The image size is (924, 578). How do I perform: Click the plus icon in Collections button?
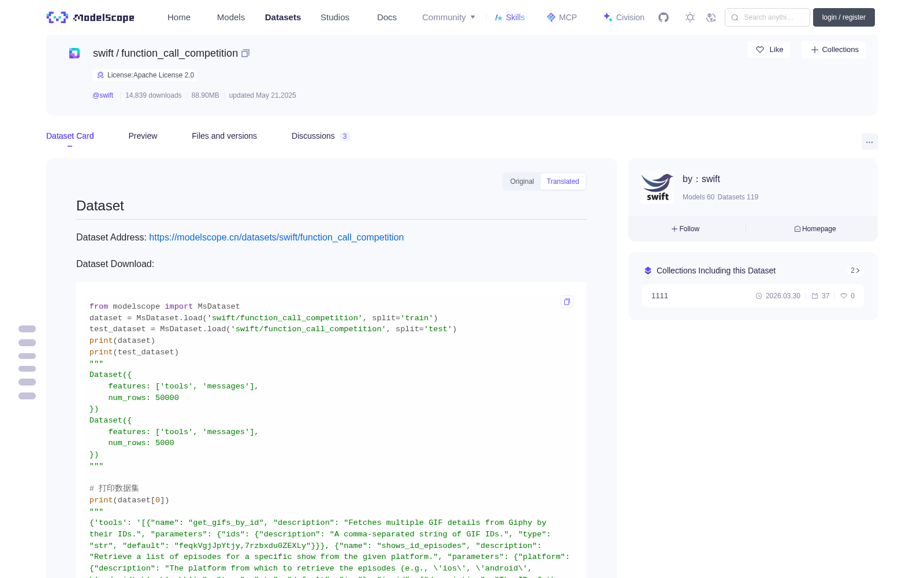[x=815, y=50]
